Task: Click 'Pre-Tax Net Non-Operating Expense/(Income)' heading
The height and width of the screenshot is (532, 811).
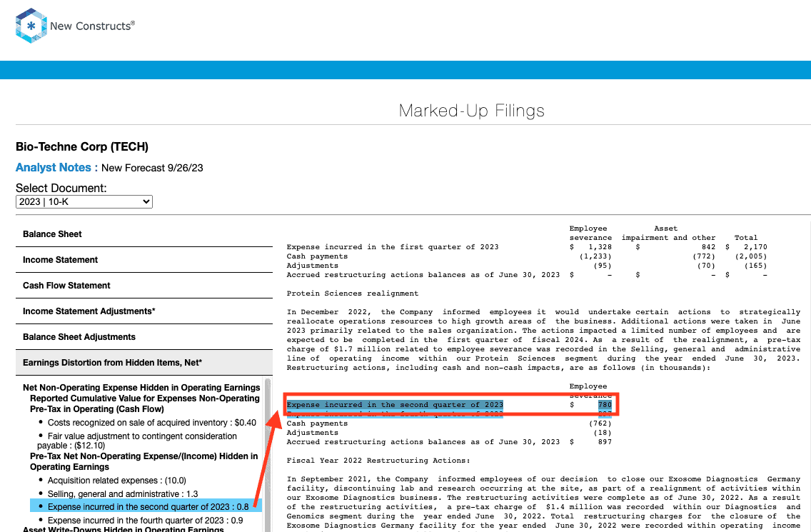Action: pos(143,461)
